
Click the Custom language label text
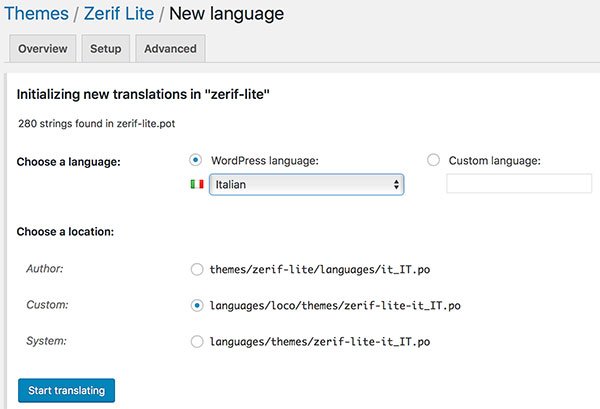click(x=495, y=161)
